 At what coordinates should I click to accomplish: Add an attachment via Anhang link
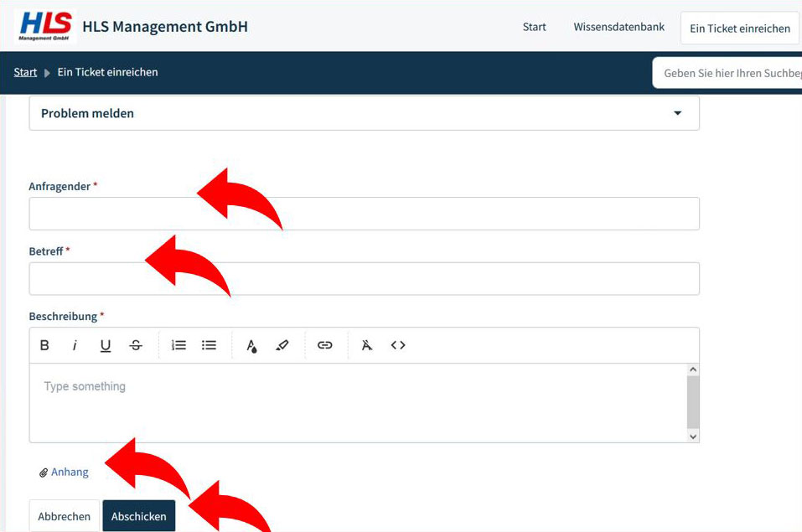[69, 472]
